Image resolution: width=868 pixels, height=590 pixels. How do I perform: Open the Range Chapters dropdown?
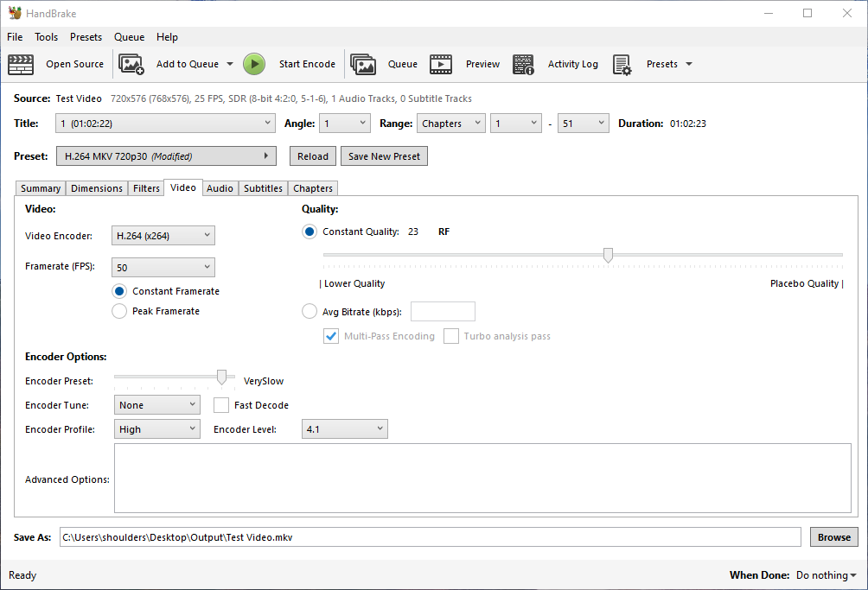[451, 124]
